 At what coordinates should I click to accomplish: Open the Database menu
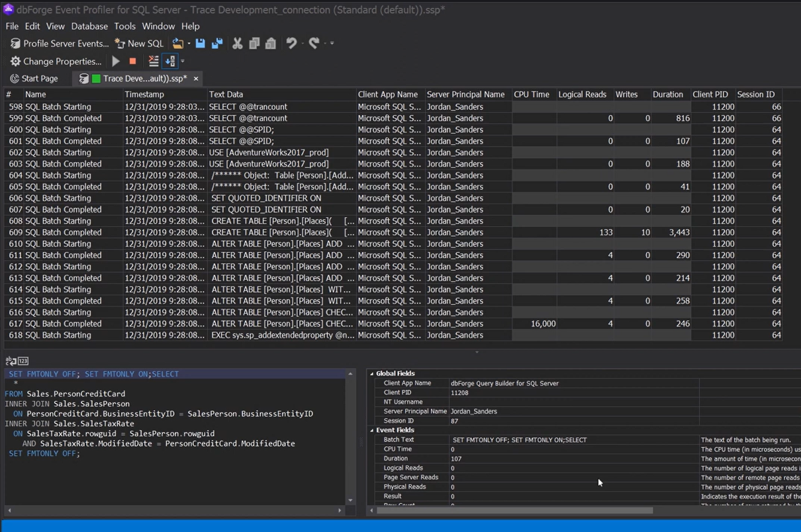tap(89, 26)
